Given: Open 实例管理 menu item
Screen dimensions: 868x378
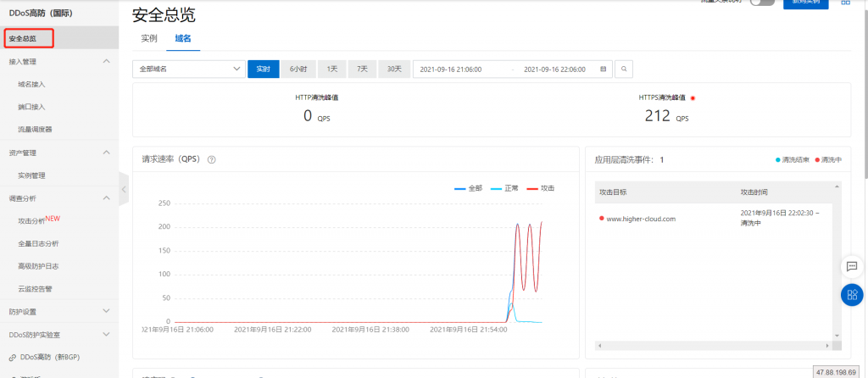Looking at the screenshot, I should 31,175.
